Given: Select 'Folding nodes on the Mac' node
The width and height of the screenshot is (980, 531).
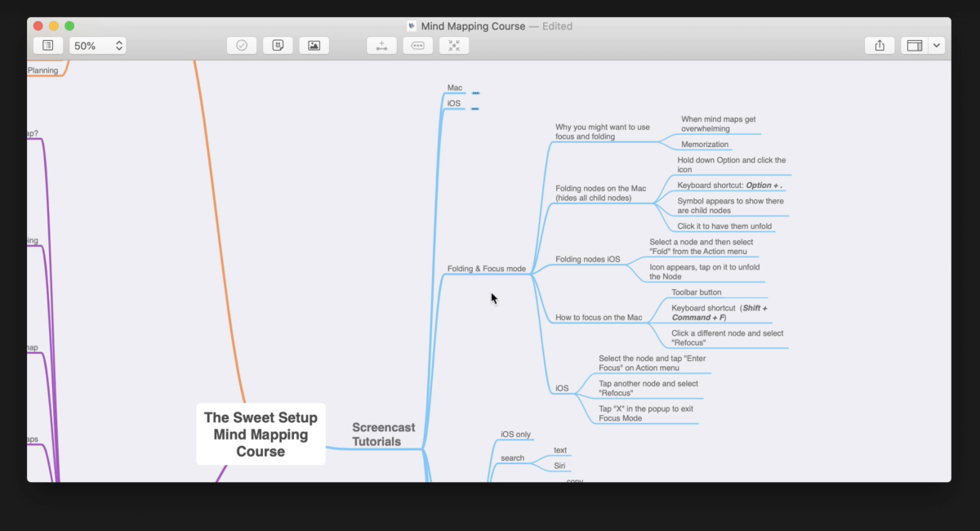Looking at the screenshot, I should (601, 193).
